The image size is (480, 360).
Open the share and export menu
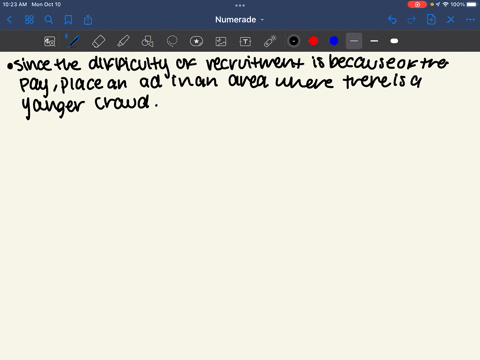tap(88, 20)
